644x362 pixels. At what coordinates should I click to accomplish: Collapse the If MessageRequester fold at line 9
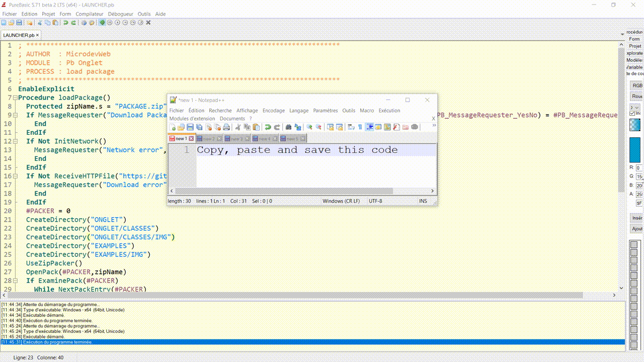coord(15,115)
